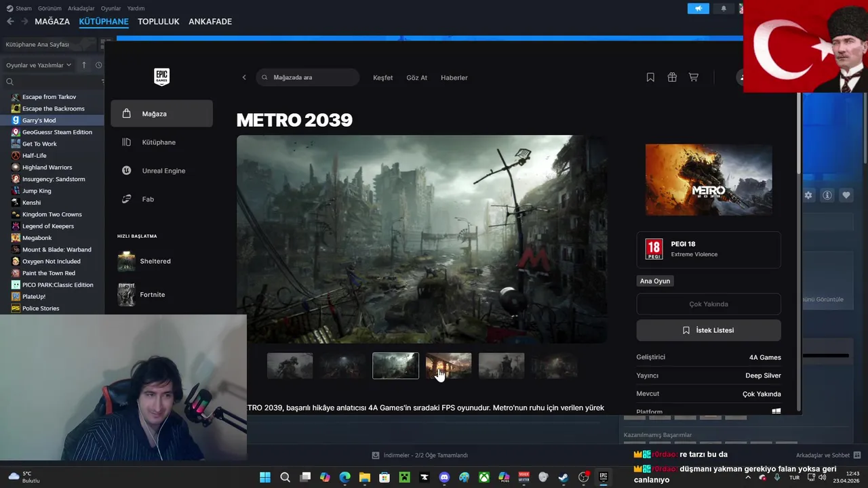Switch to Steam TOPLULUK tab
Viewport: 868px width, 488px height.
158,22
